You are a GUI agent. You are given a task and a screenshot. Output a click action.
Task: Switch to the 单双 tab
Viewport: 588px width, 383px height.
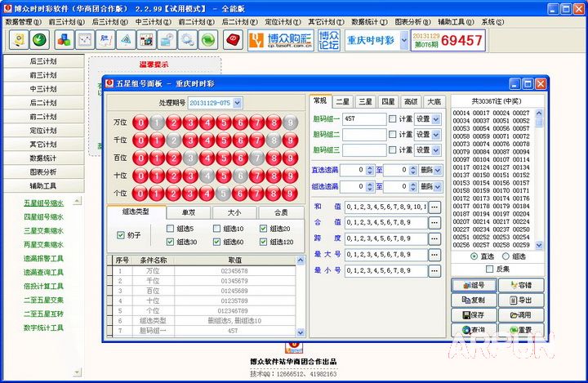pos(189,212)
